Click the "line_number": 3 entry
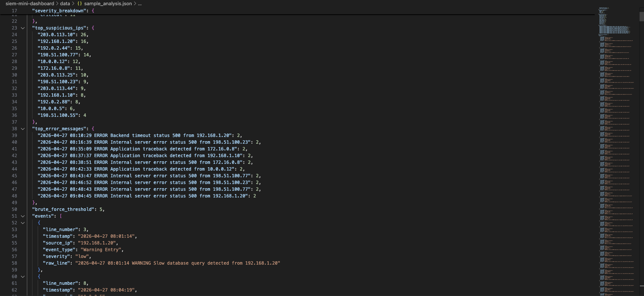 click(x=66, y=230)
